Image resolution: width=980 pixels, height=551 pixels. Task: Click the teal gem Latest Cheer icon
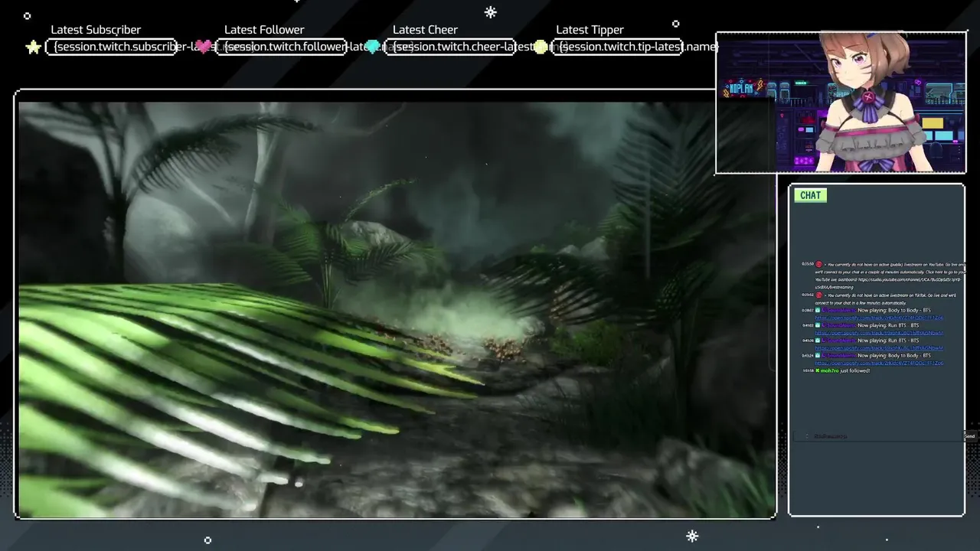coord(372,47)
